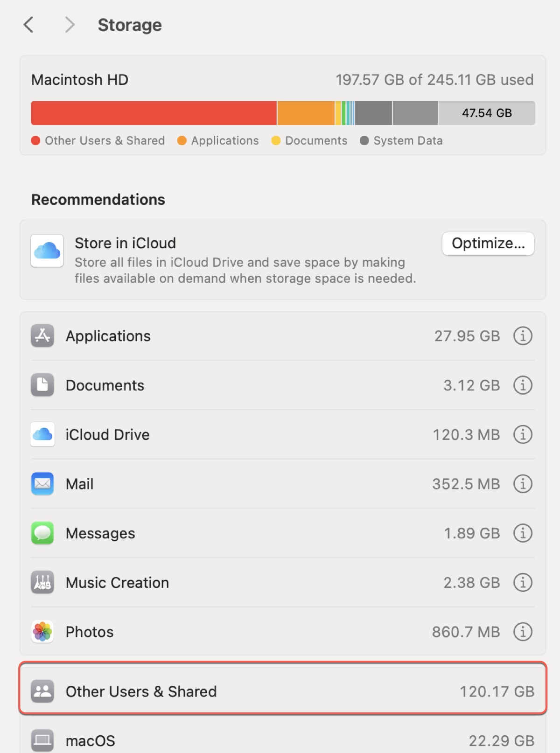
Task: Click the red Other Users storage bar segment
Action: (x=154, y=113)
